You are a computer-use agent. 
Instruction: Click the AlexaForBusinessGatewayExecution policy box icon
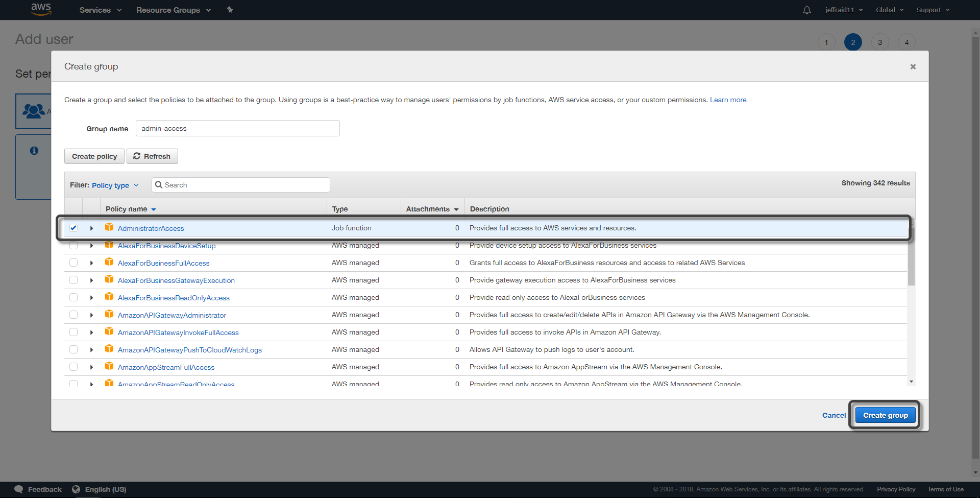[x=109, y=279]
